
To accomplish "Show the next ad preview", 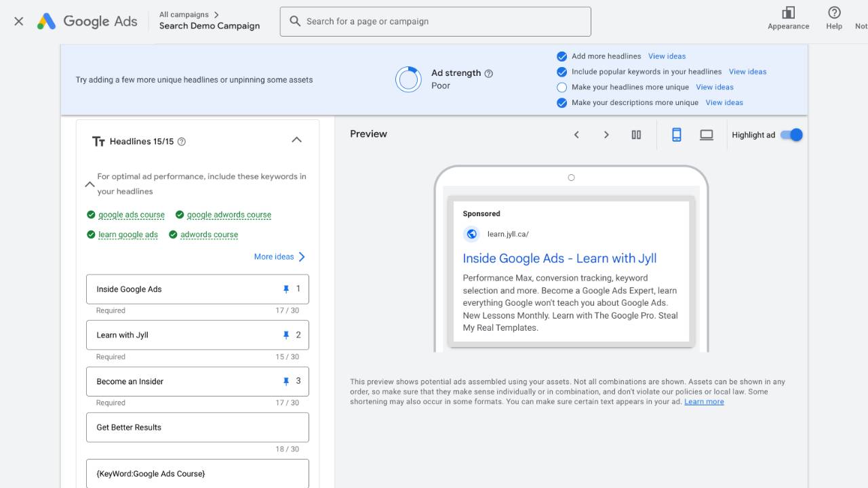I will tap(606, 134).
